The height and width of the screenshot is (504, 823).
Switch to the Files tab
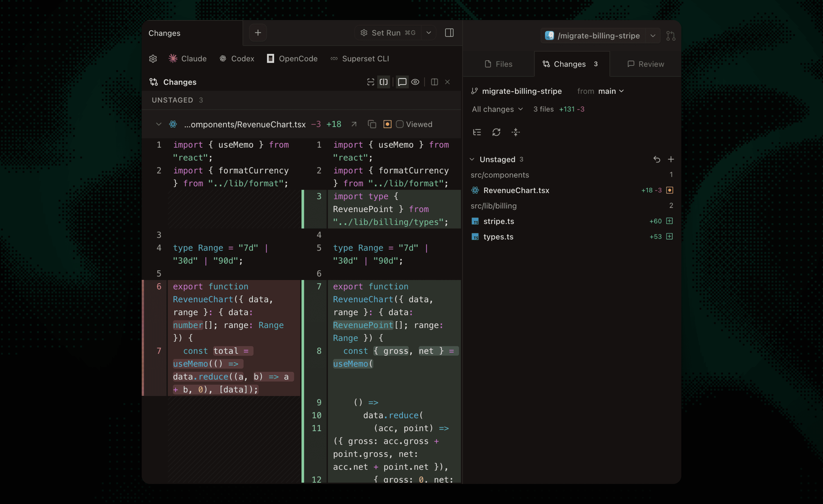coord(499,64)
